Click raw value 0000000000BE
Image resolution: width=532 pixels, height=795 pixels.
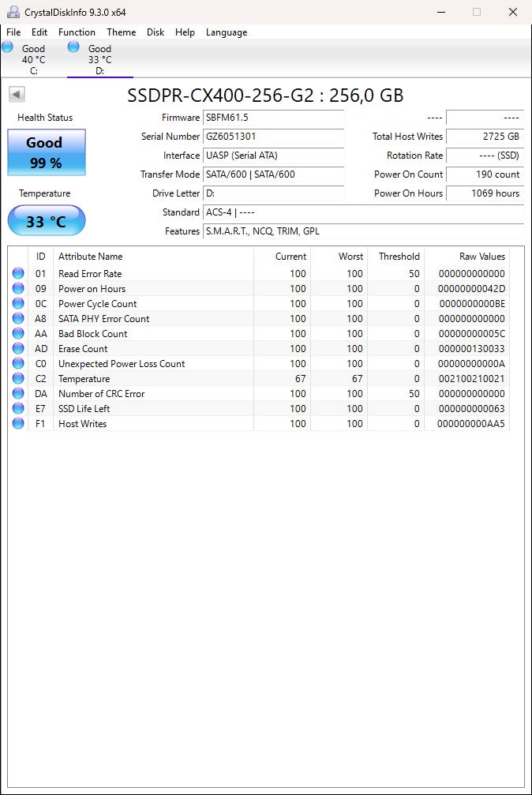point(472,304)
